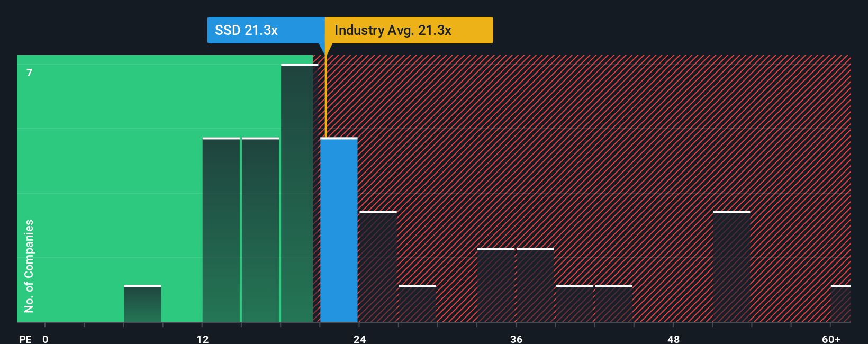Click the yellow Industry Avg. 21.3x label
The height and width of the screenshot is (344, 868).
click(409, 30)
